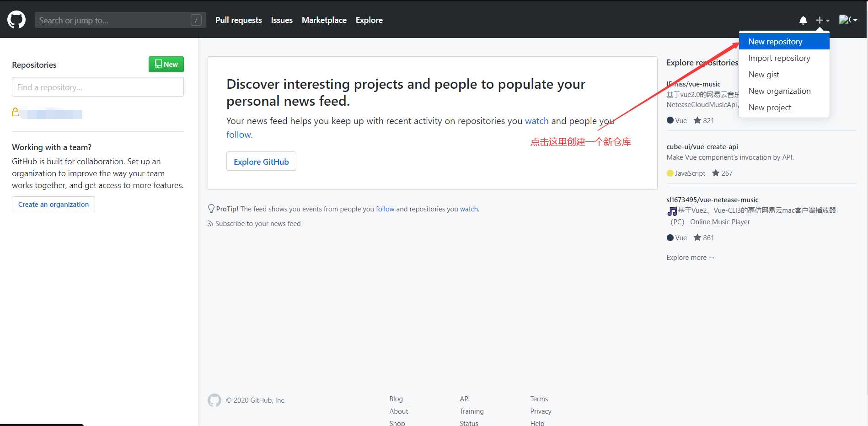Open the Training footer link
Screen dimensions: 868x426
tap(472, 411)
